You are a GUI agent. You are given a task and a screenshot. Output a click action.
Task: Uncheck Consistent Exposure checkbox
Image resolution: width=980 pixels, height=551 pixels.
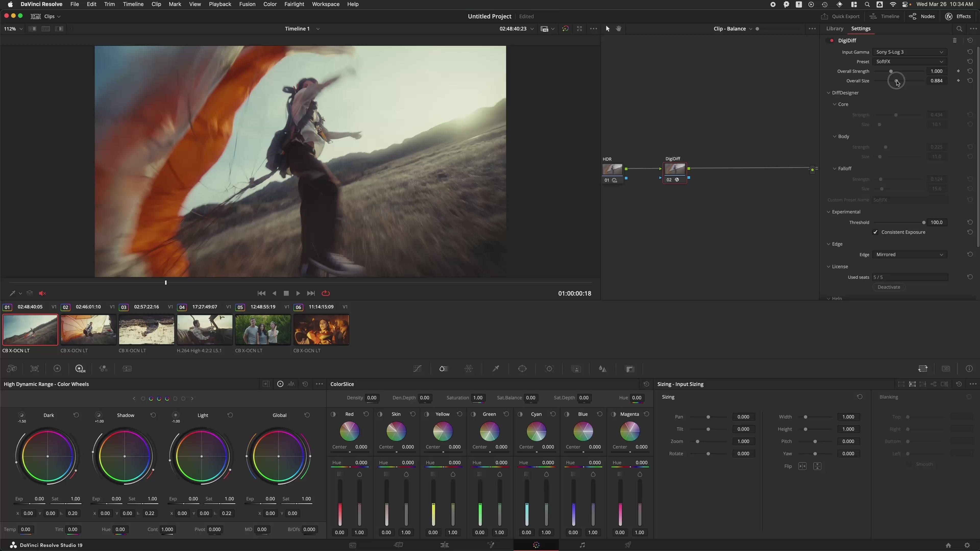coord(875,232)
